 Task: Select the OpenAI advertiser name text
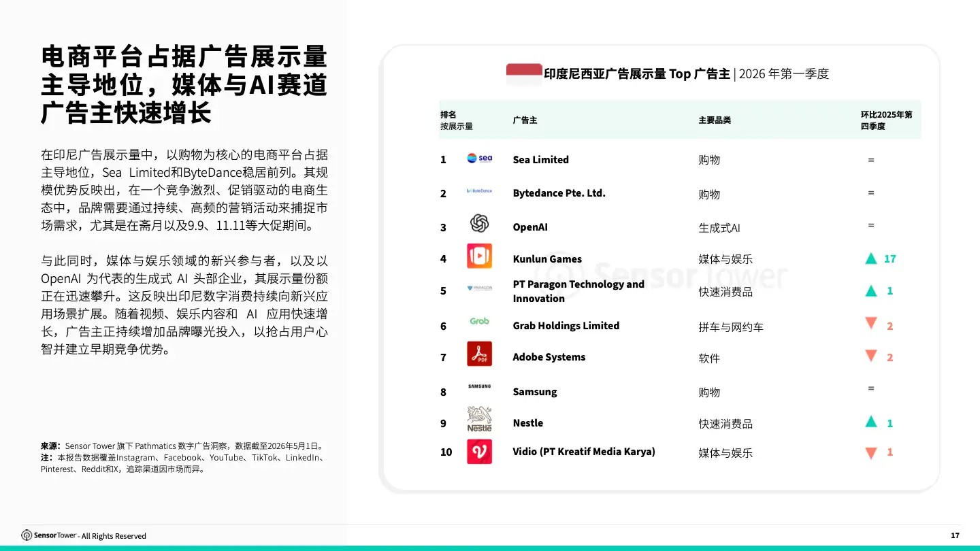pos(530,227)
